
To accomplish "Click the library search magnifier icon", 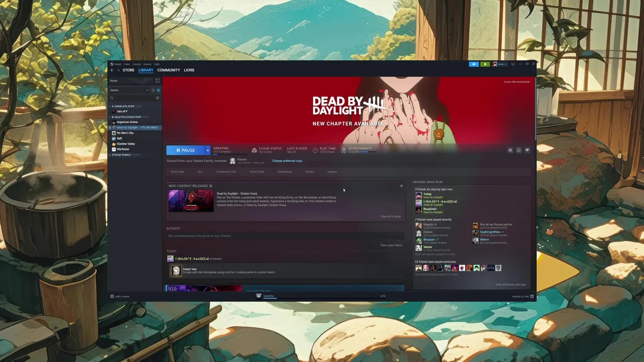I will (x=112, y=98).
